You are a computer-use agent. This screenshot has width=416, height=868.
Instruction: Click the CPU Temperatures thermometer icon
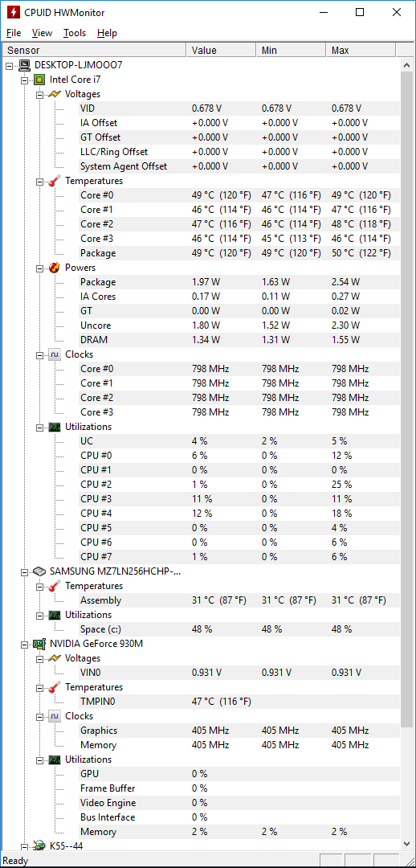[x=55, y=181]
